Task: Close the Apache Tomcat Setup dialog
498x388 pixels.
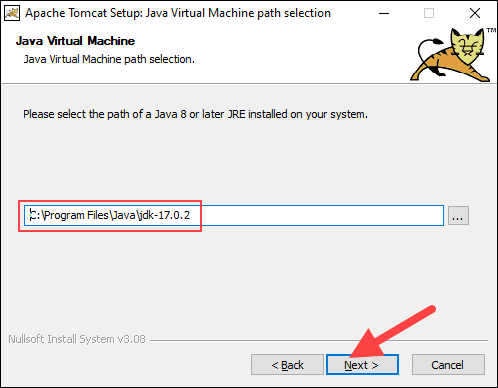Action: (x=475, y=13)
